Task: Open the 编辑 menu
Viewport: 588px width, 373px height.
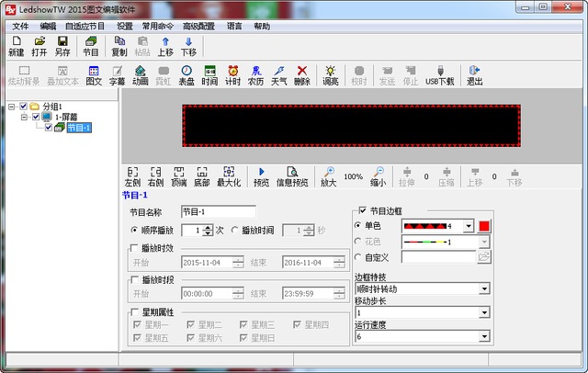Action: (48, 27)
